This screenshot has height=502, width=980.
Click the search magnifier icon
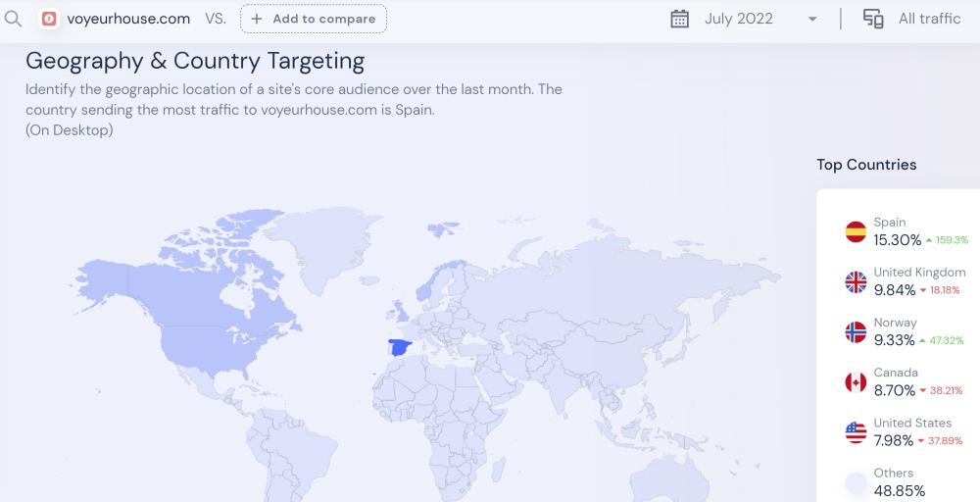pyautogui.click(x=14, y=19)
